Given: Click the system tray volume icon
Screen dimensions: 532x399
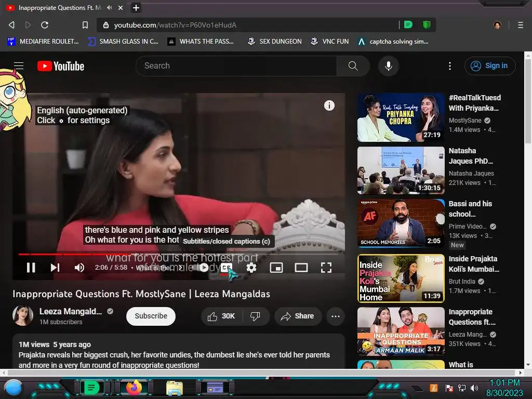Looking at the screenshot, I should coord(474,388).
